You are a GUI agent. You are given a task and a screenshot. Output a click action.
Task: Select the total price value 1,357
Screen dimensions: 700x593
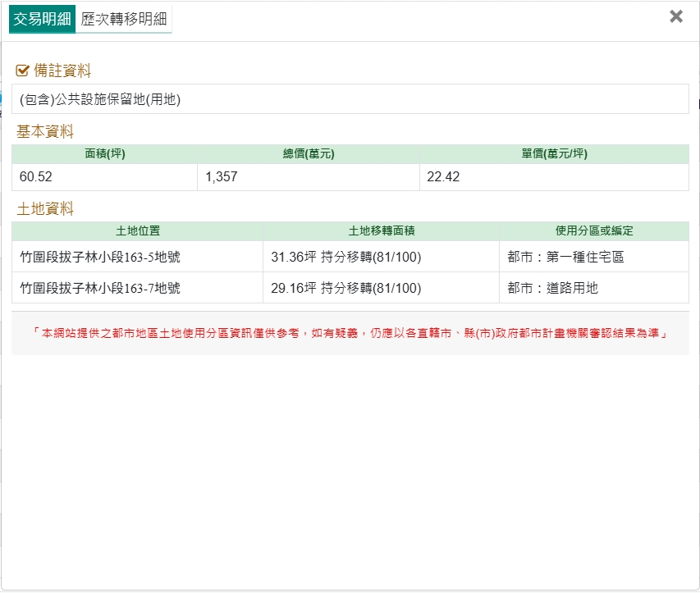click(x=221, y=177)
